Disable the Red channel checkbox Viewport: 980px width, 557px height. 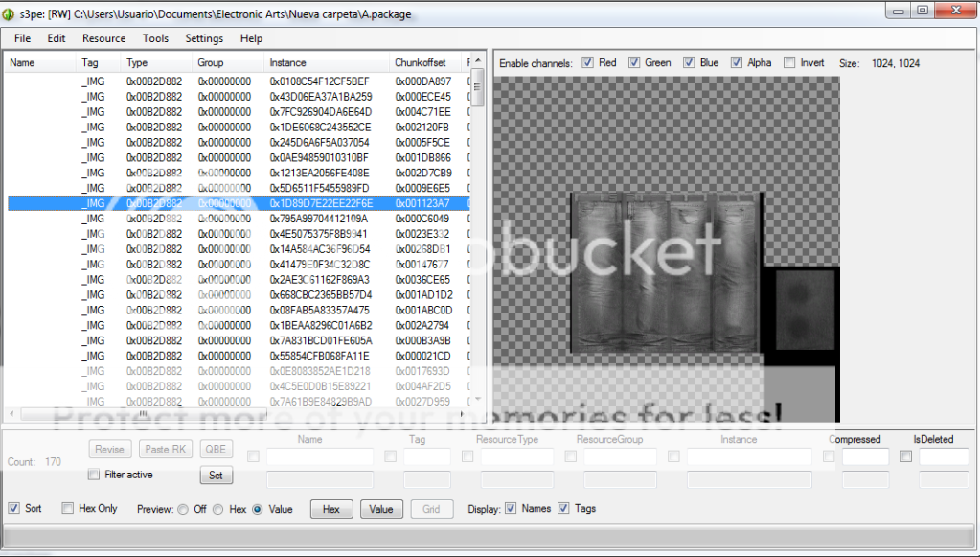(588, 63)
